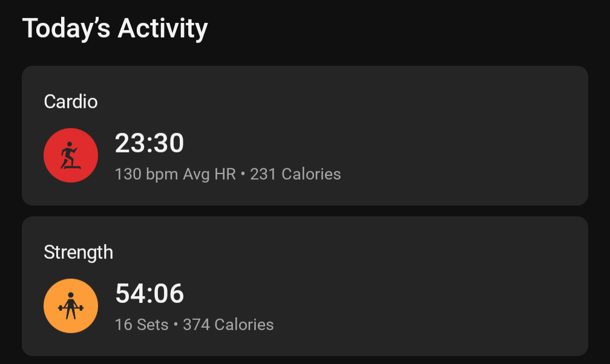The height and width of the screenshot is (364, 610).
Task: Open the Strength activity card
Action: tap(305, 286)
